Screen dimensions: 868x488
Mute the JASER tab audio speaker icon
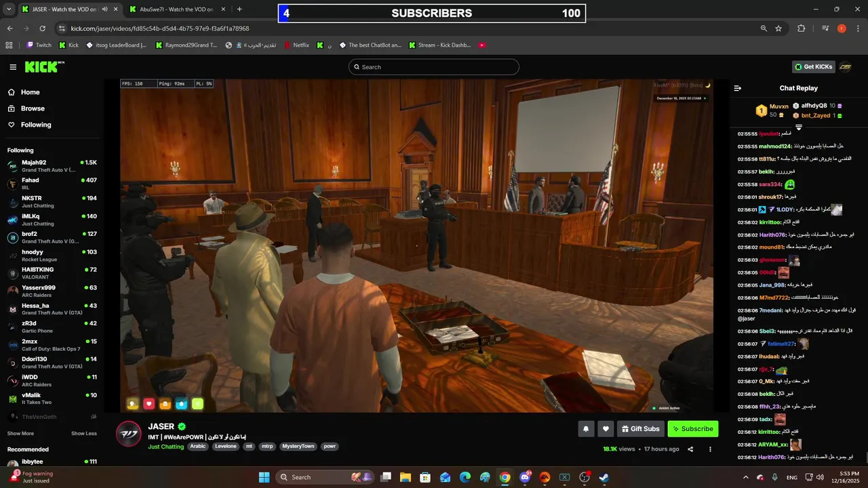click(x=104, y=9)
